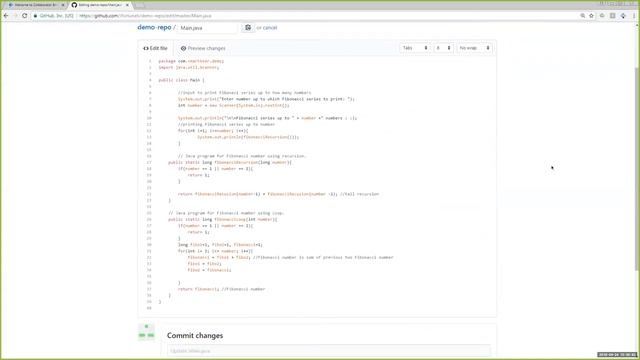The height and width of the screenshot is (360, 640).
Task: Click the zoom magnifier icon in address bar
Action: [582, 16]
